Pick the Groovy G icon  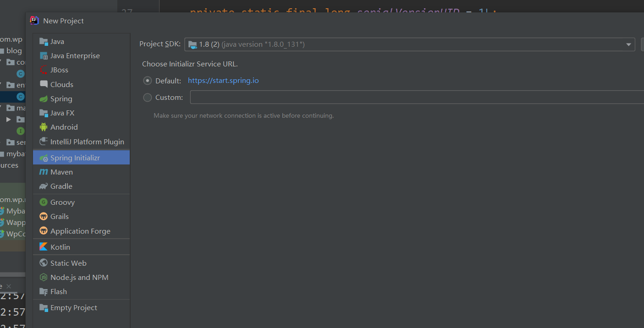point(44,202)
